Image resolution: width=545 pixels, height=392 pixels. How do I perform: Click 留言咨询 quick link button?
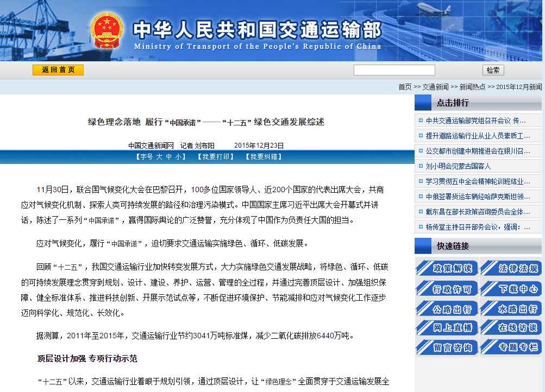click(447, 347)
